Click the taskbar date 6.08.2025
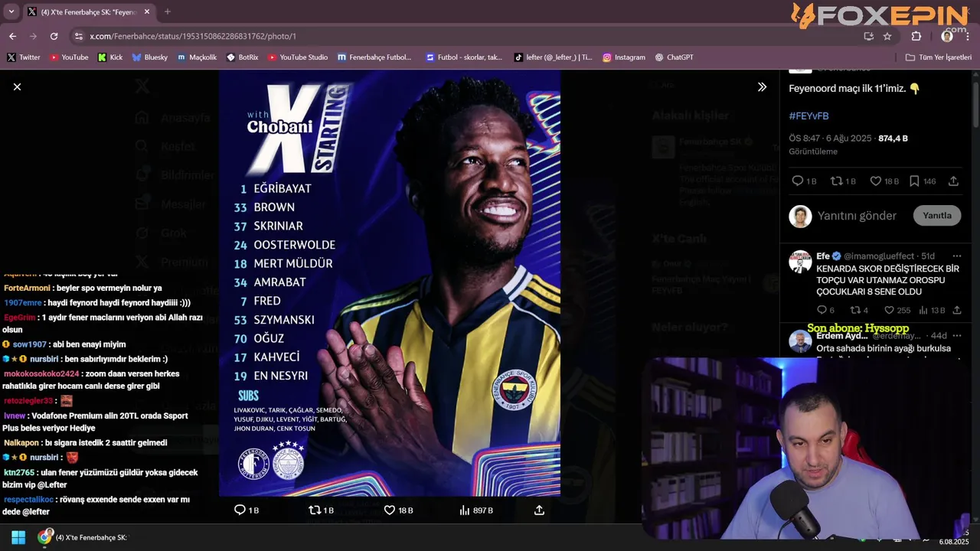The height and width of the screenshot is (551, 980). (953, 542)
